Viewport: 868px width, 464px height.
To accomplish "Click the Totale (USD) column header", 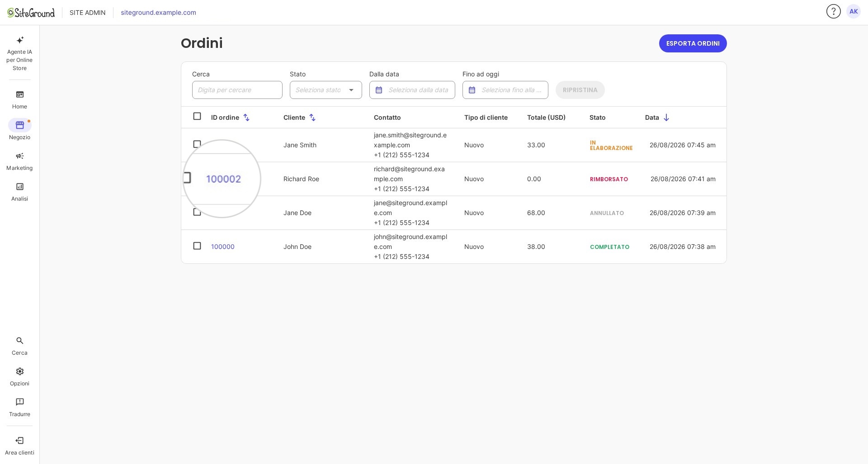I will (x=546, y=117).
